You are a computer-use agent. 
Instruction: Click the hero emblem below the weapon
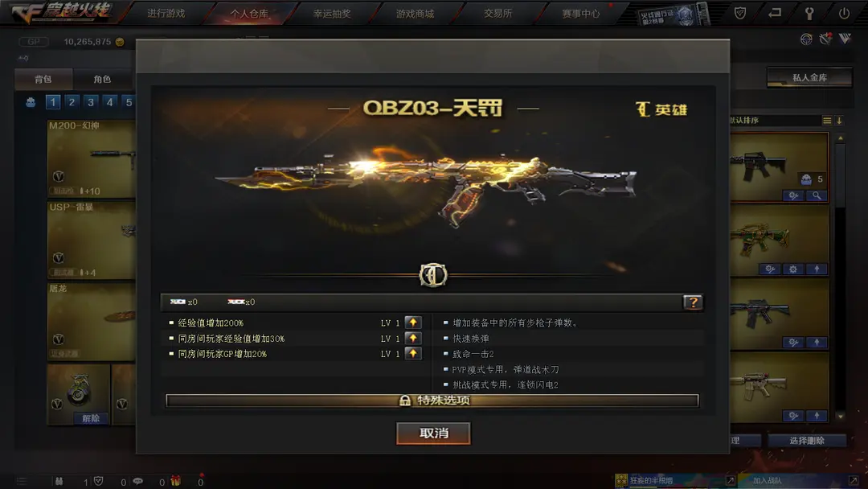(x=433, y=275)
